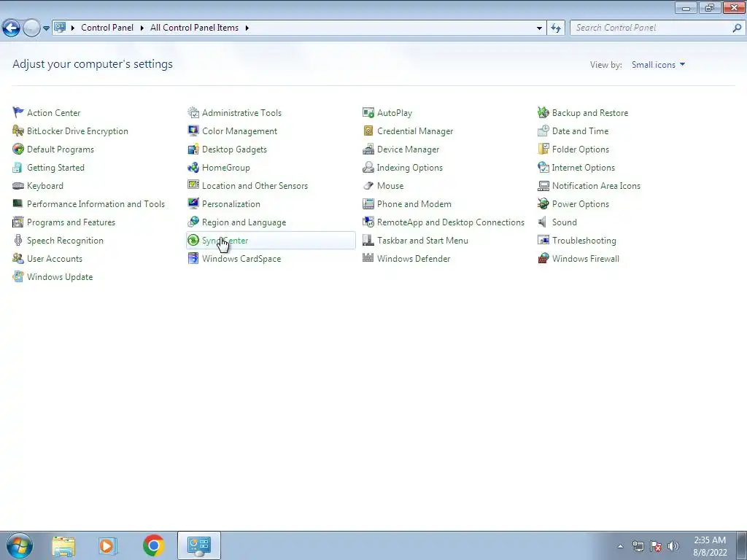This screenshot has height=560, width=747.
Task: Focus the Search Control Panel field
Action: (x=651, y=28)
